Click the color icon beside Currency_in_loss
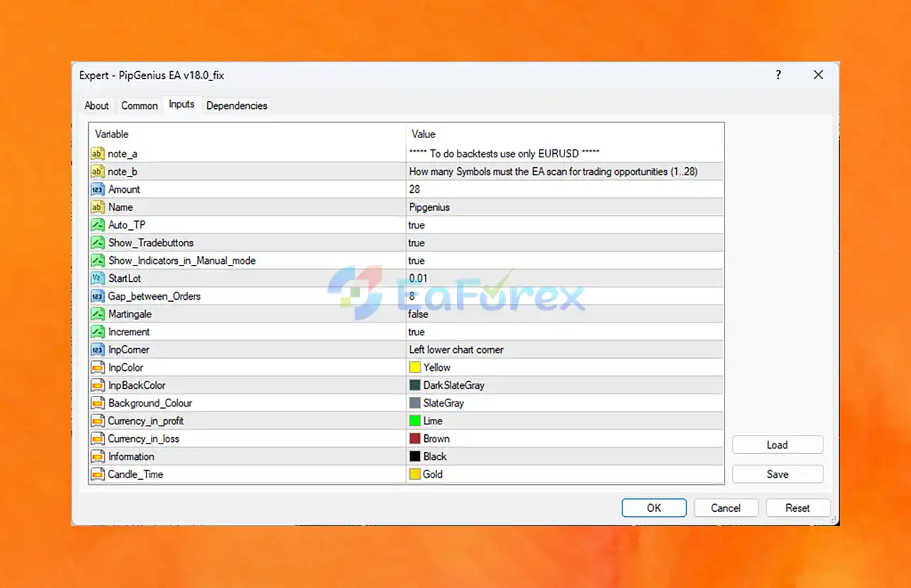The image size is (911, 588). click(98, 439)
